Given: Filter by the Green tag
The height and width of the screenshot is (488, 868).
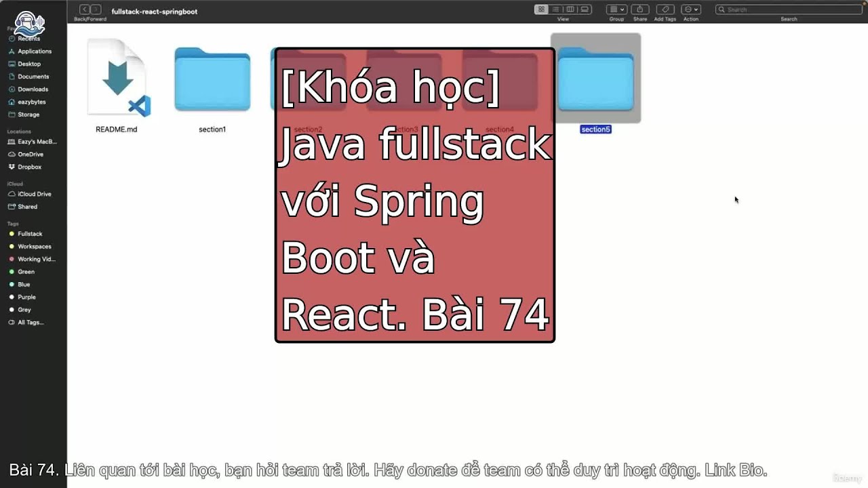Looking at the screenshot, I should (22, 272).
